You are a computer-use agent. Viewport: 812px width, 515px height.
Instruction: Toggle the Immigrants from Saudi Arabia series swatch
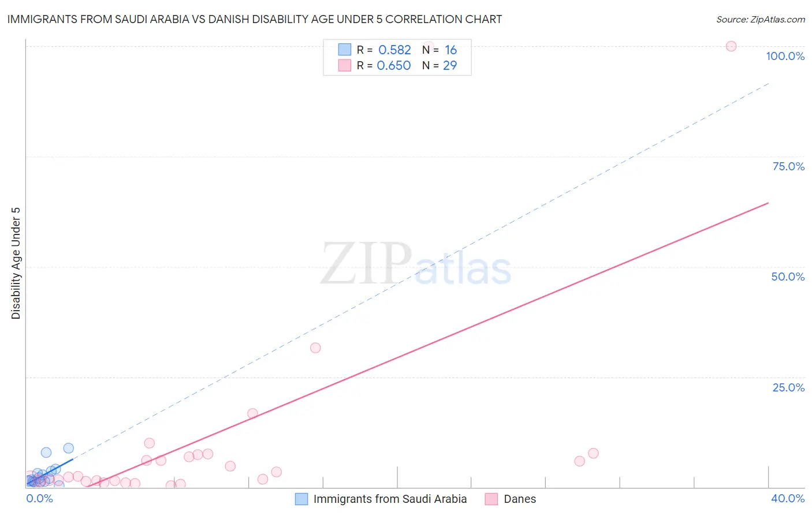point(301,499)
